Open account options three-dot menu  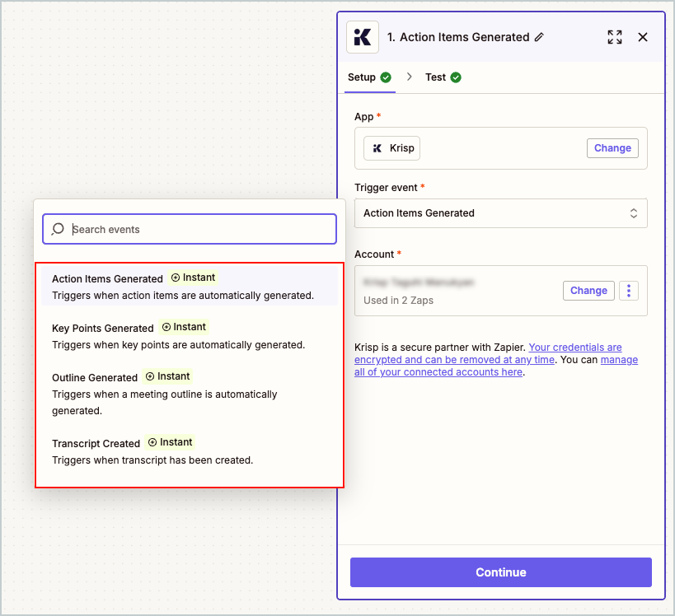629,291
